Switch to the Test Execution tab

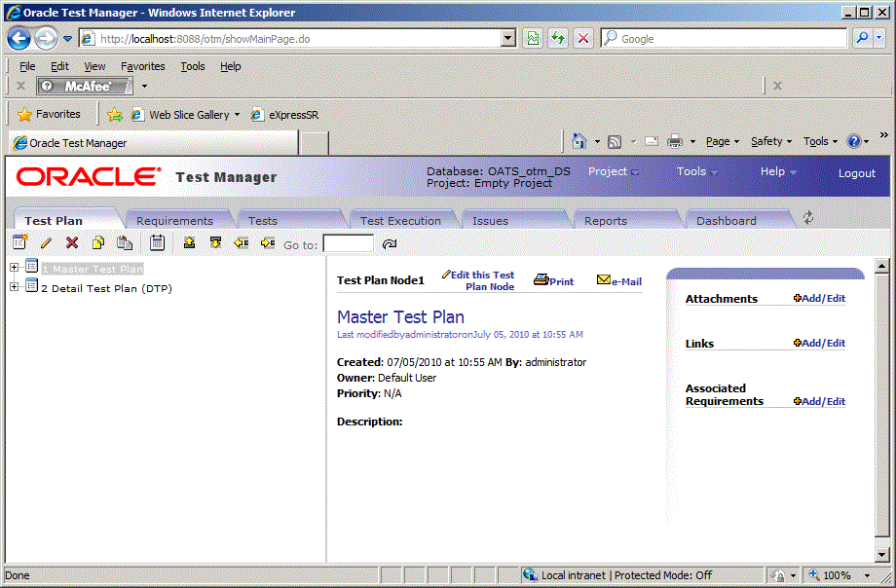[x=403, y=221]
